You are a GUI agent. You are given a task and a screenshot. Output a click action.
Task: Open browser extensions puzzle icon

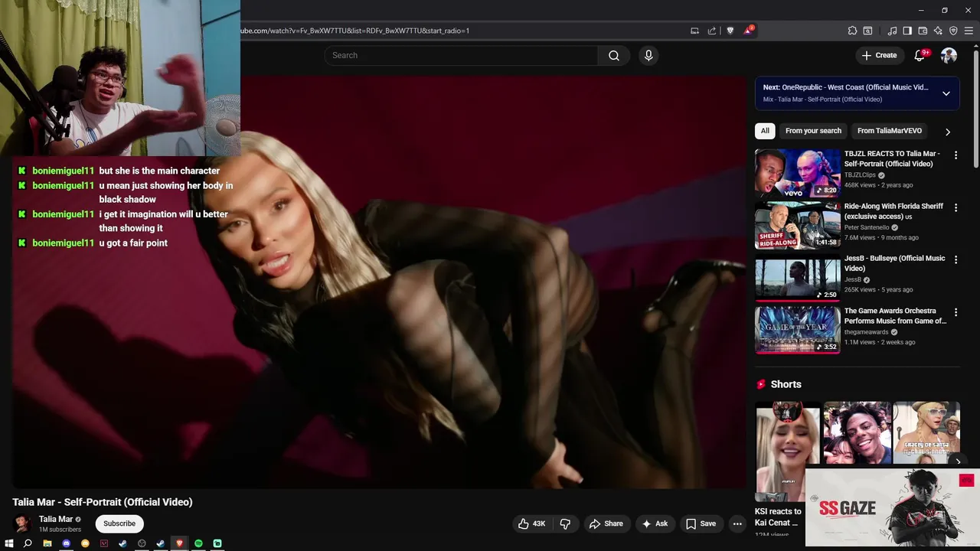coord(852,31)
